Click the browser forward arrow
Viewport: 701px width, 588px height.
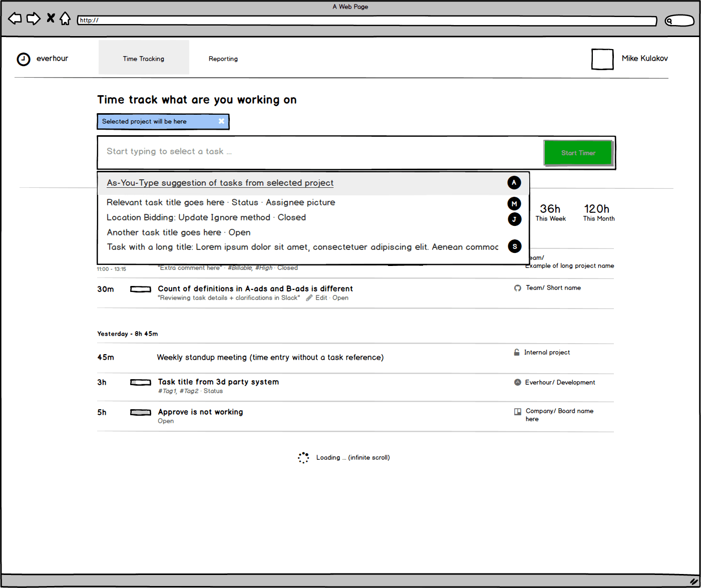pyautogui.click(x=34, y=19)
